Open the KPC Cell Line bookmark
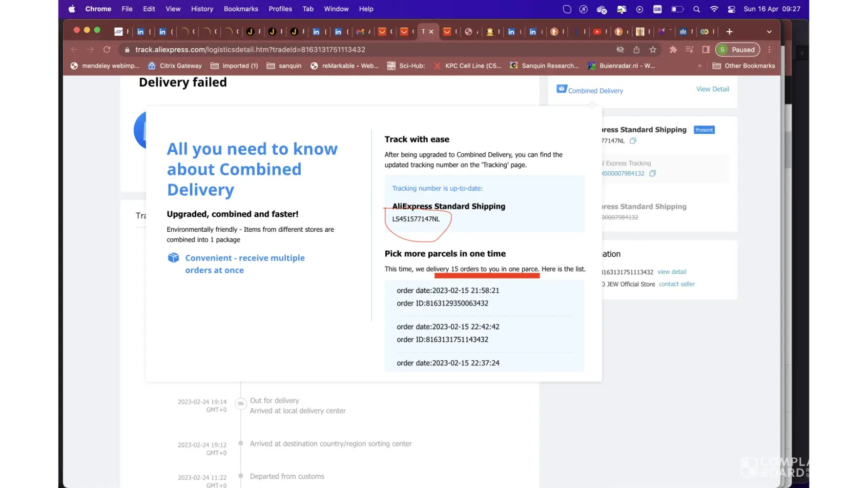The height and width of the screenshot is (488, 868). click(x=467, y=66)
